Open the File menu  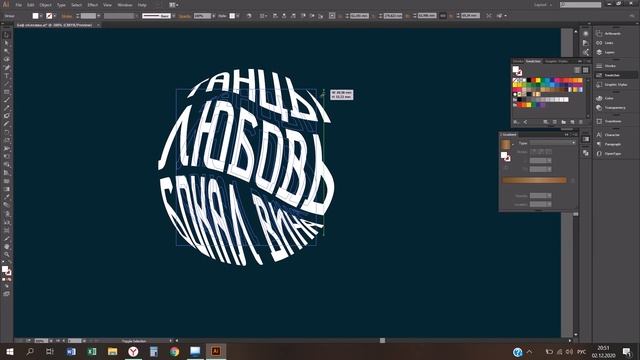19,5
